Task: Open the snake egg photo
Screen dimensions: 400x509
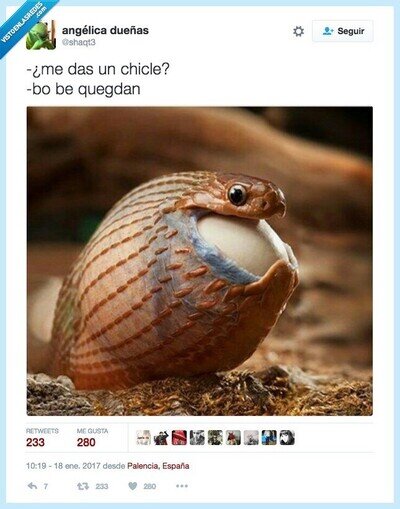Action: (200, 261)
